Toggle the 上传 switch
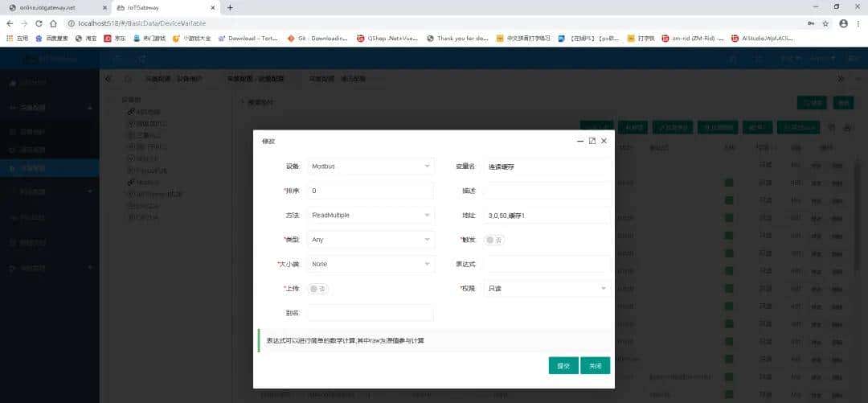This screenshot has width=868, height=403. click(x=317, y=289)
